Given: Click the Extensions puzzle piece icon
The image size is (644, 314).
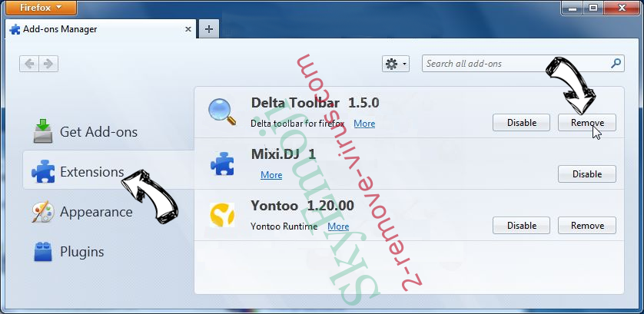Looking at the screenshot, I should point(43,171).
